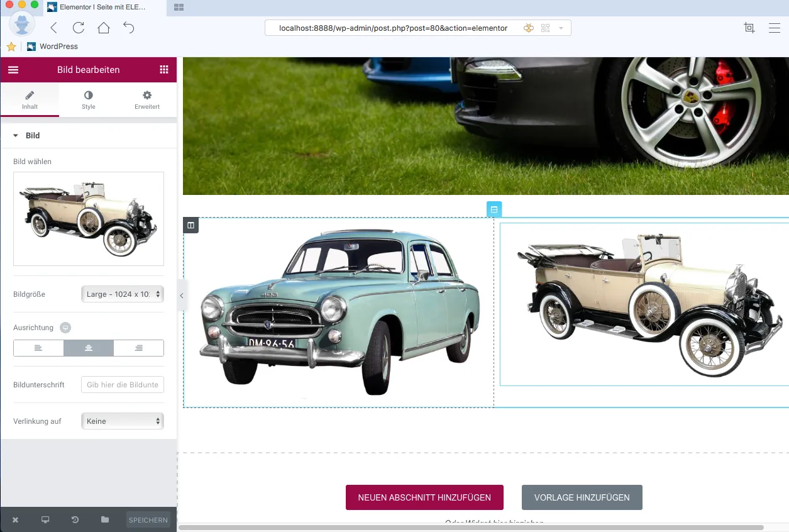Open the Verlinkung auf dropdown
The image size is (789, 532).
point(123,421)
